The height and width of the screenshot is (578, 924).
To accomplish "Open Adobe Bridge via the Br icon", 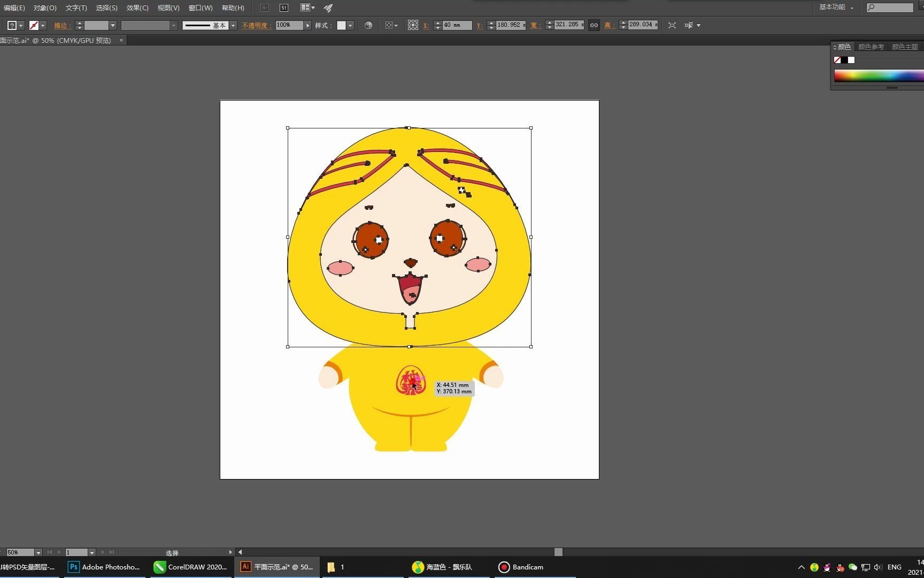I will pyautogui.click(x=264, y=8).
